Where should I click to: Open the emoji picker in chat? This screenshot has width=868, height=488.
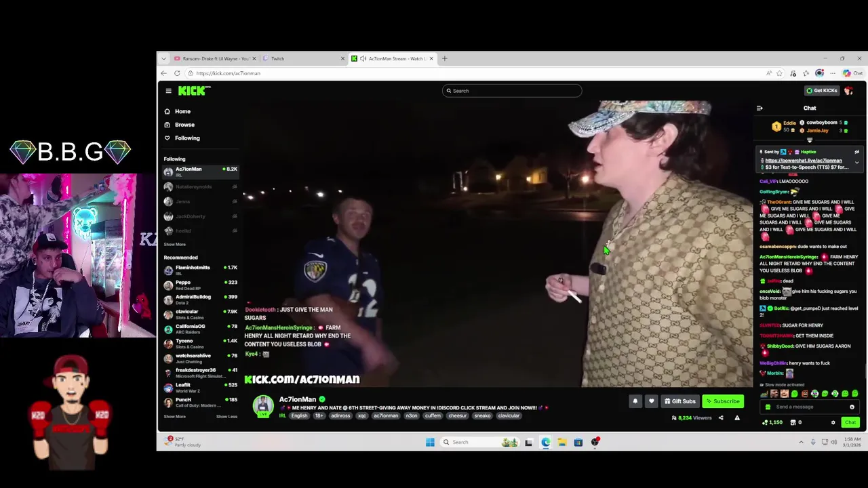(852, 407)
